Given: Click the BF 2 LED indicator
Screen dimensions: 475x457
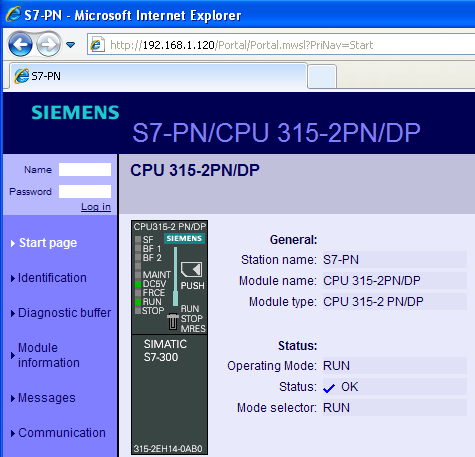Looking at the screenshot, I should pos(138,257).
